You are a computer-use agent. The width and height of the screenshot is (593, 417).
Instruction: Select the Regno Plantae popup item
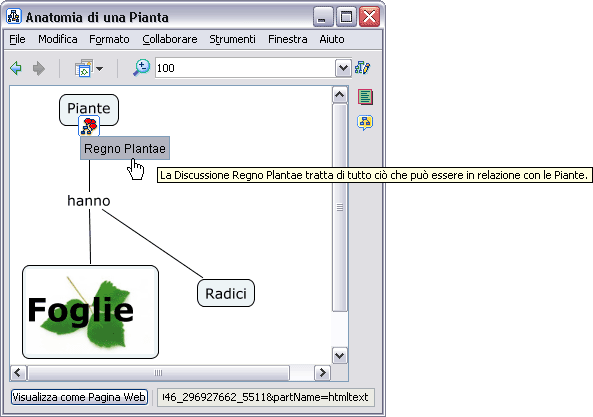125,148
